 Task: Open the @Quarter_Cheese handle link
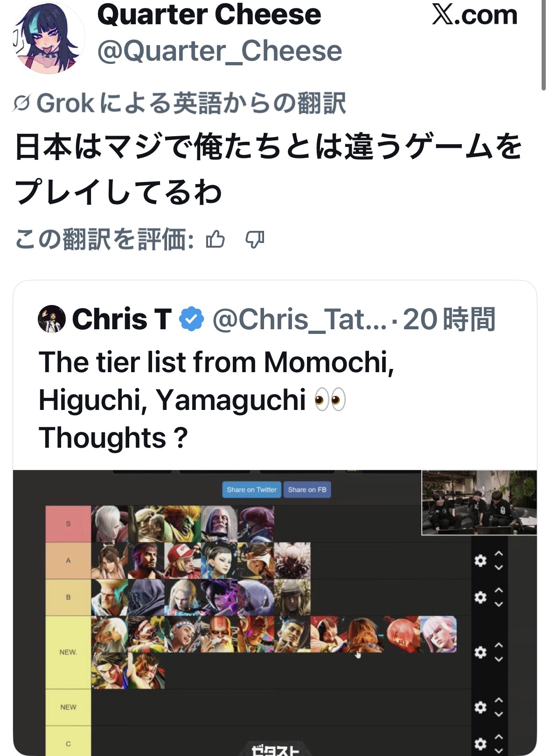tap(220, 50)
